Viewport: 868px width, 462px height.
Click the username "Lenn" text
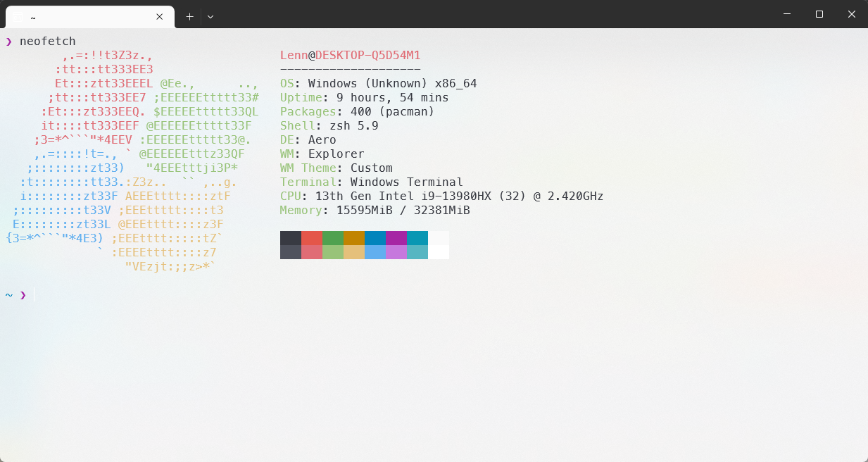tap(294, 55)
